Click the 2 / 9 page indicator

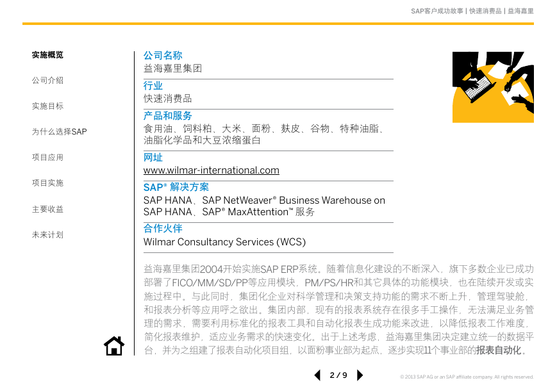coord(338,375)
